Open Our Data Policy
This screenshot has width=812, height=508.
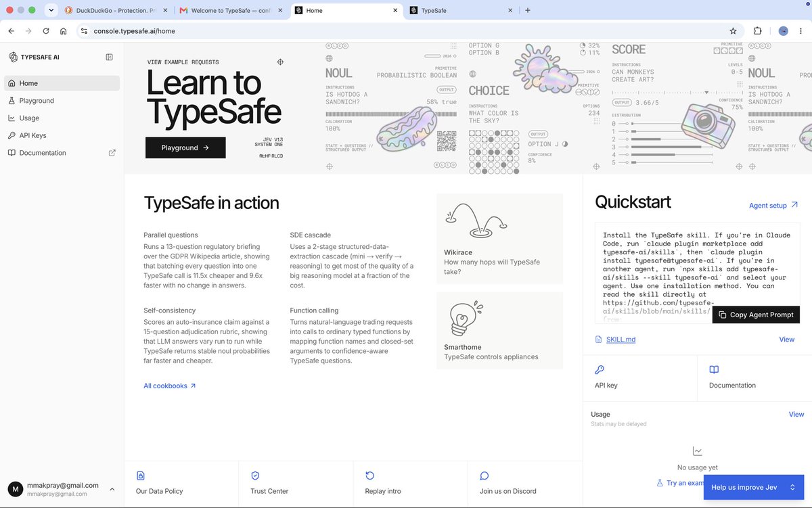181,484
